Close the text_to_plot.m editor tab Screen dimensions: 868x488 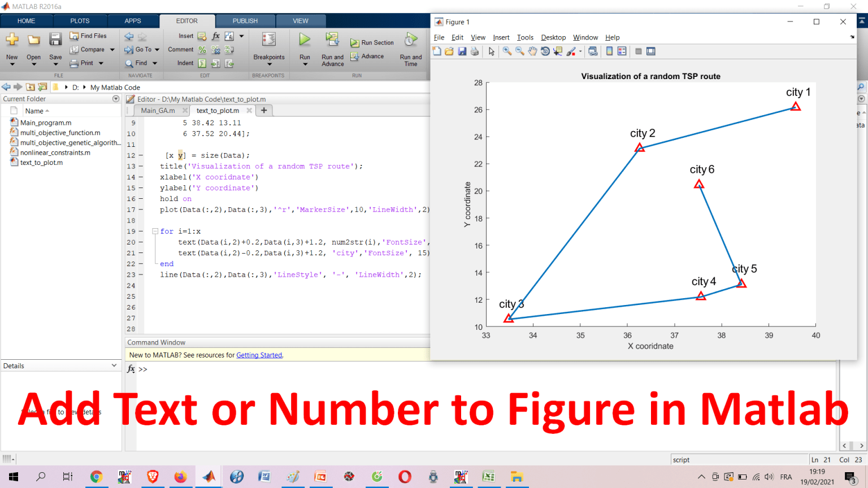(249, 111)
